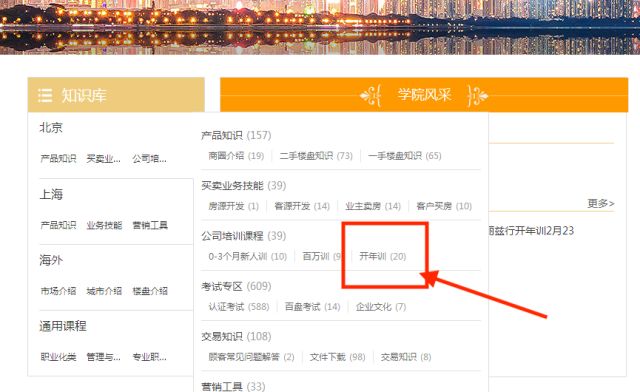Open the 百万训 subcategory link
This screenshot has height=392, width=640.
click(321, 256)
